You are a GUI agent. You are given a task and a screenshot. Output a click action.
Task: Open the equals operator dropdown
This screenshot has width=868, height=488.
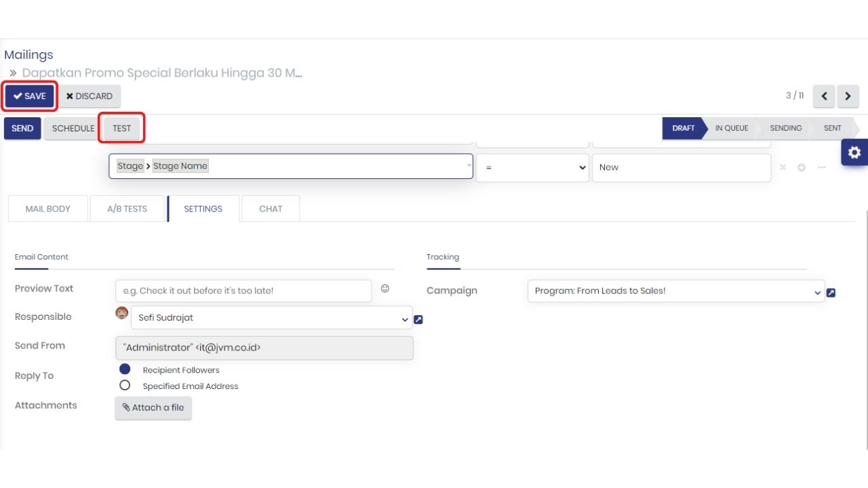[532, 167]
